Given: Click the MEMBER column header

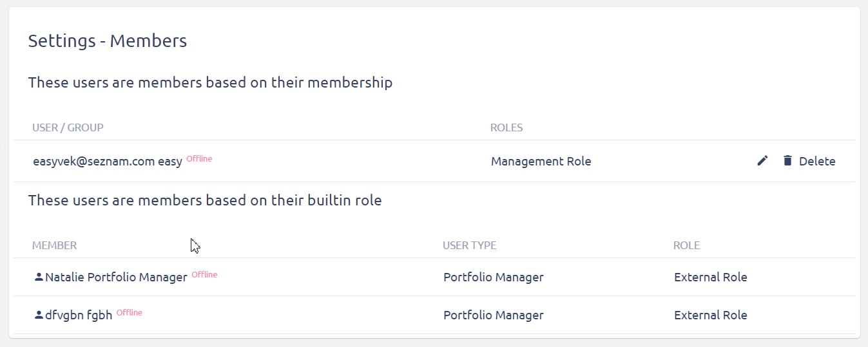Looking at the screenshot, I should click(x=54, y=245).
